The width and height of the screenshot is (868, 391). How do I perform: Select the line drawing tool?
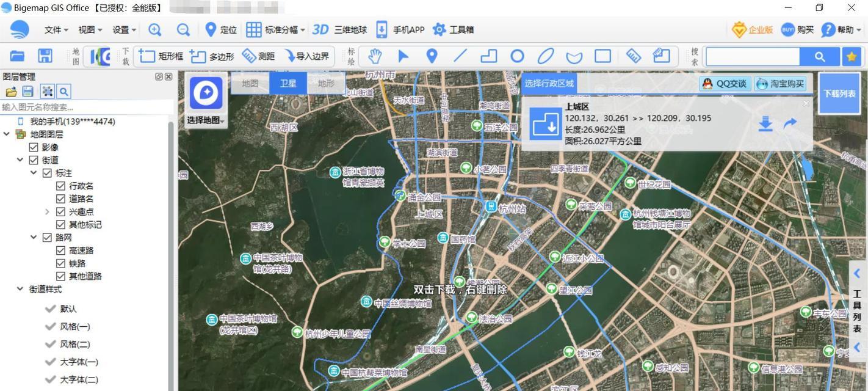pyautogui.click(x=460, y=56)
